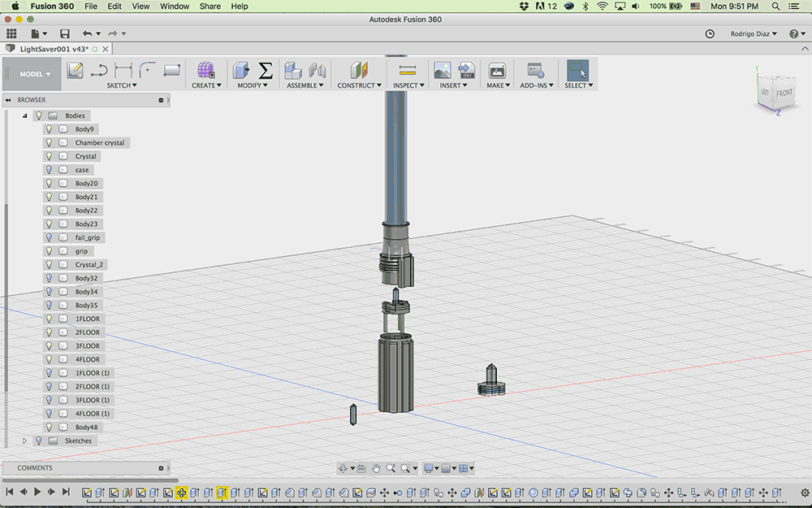
Task: Click the Press Pull modify icon
Action: click(x=241, y=70)
